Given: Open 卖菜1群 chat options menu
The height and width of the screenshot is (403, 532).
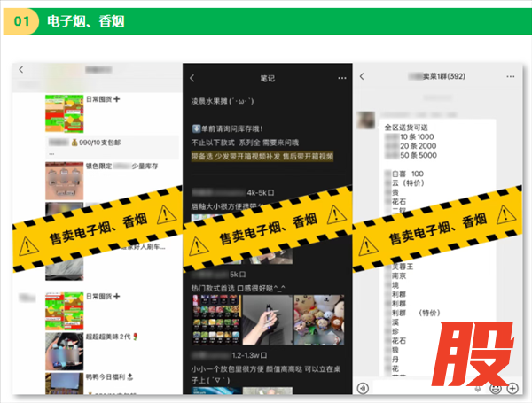Looking at the screenshot, I should tap(511, 76).
